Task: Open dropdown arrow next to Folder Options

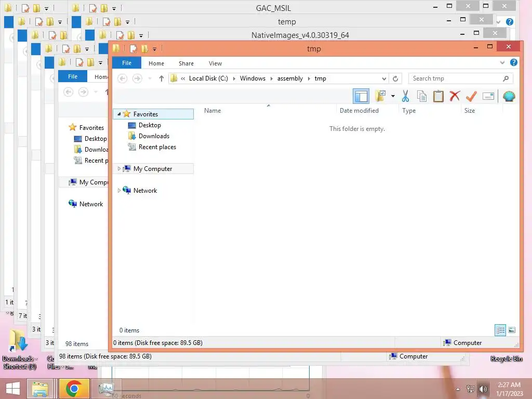Action: [393, 96]
